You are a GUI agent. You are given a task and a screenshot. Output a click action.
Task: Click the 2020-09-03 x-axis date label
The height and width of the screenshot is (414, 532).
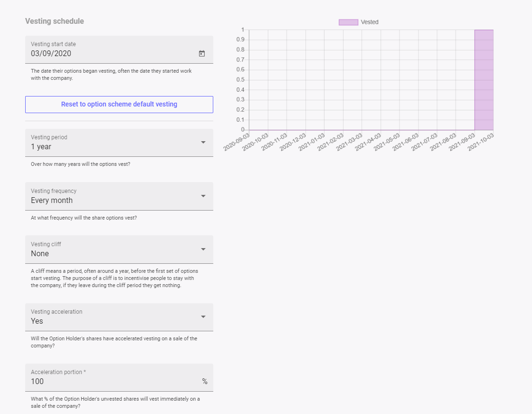coord(237,142)
